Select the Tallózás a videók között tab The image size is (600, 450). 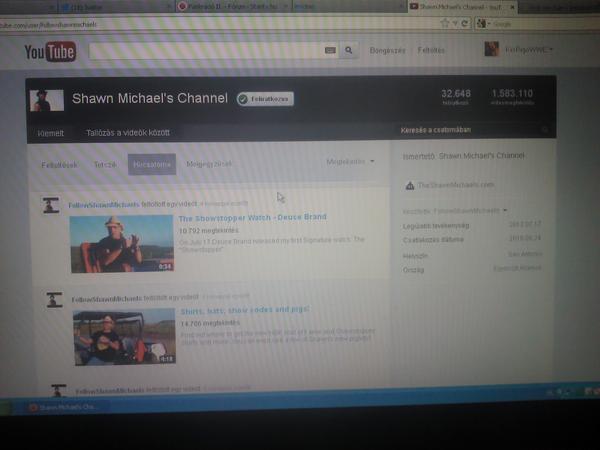pyautogui.click(x=128, y=133)
